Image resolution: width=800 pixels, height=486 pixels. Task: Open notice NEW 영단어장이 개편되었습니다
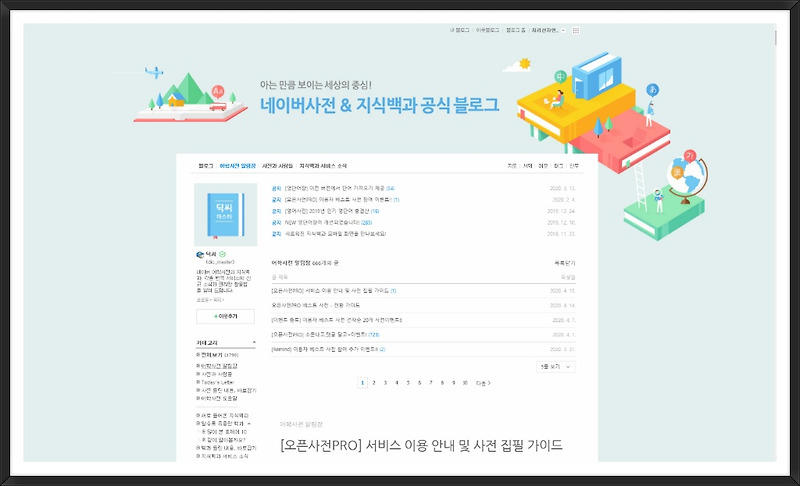(x=323, y=223)
